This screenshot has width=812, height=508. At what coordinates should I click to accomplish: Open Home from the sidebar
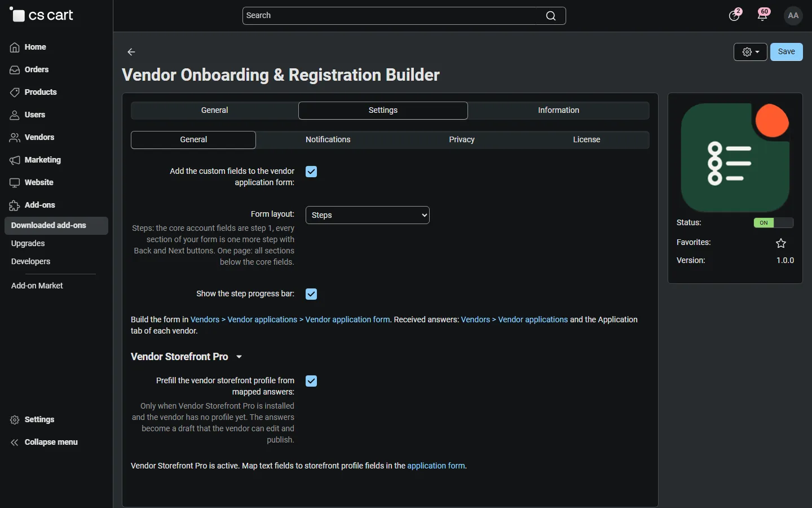[x=28, y=47]
